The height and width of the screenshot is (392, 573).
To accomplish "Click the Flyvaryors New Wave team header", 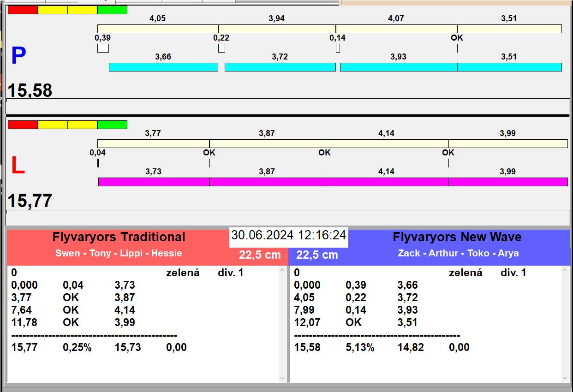I will [457, 237].
